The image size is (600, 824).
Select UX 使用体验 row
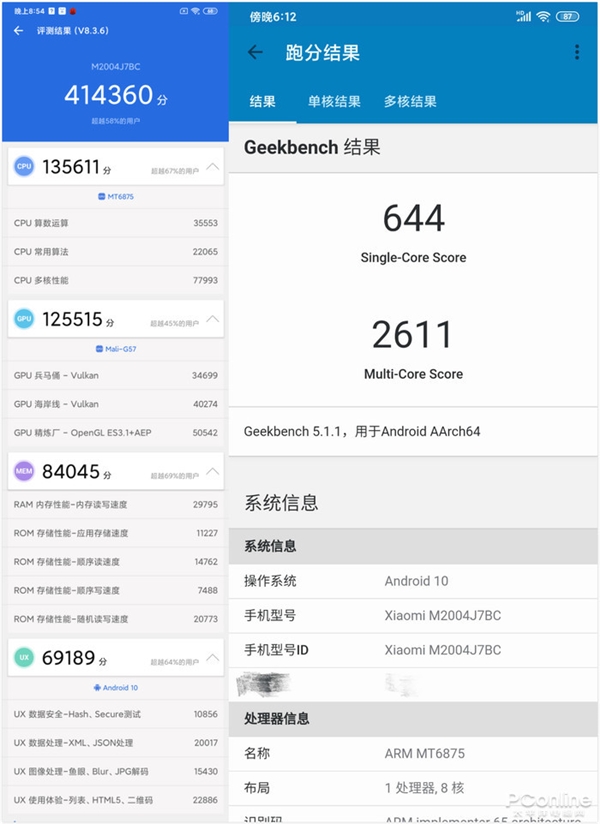(116, 800)
